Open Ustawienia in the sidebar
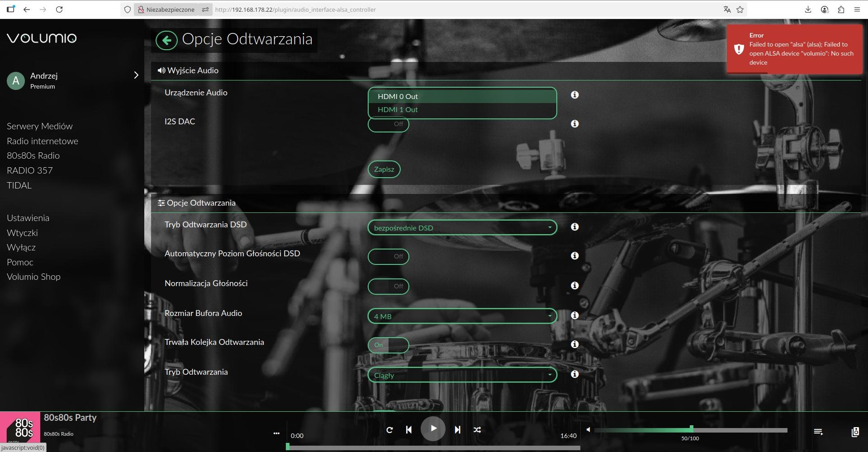 28,218
